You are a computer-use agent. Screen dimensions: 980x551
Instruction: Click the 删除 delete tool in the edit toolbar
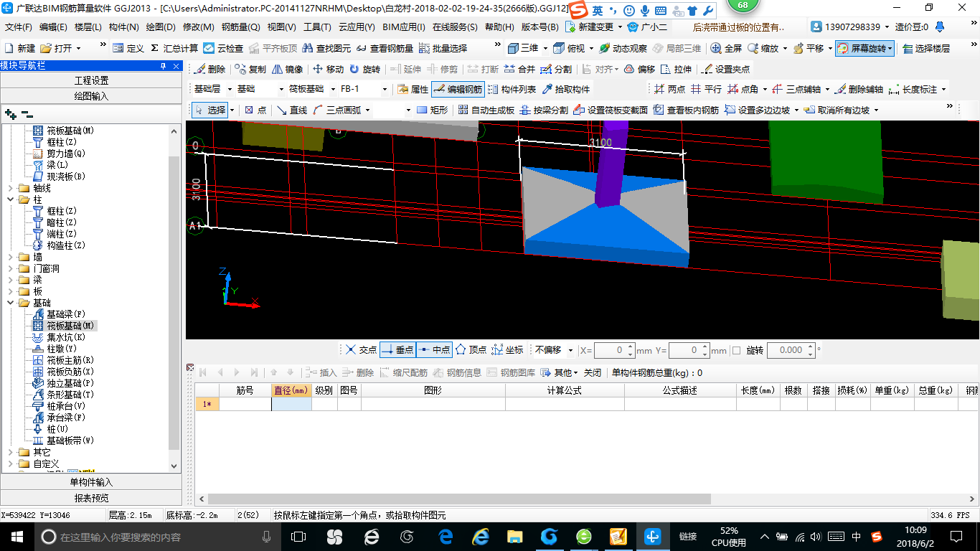tap(209, 69)
